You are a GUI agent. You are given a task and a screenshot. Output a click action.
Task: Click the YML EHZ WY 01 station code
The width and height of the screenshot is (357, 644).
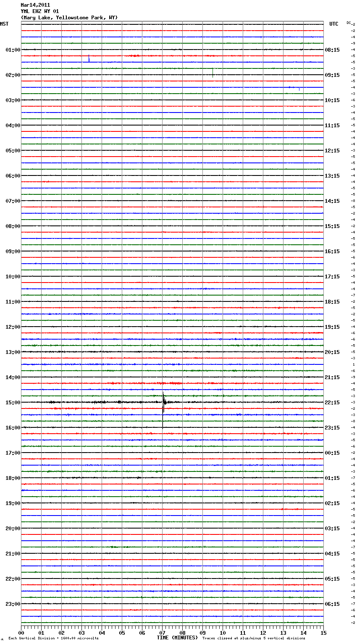pyautogui.click(x=40, y=11)
